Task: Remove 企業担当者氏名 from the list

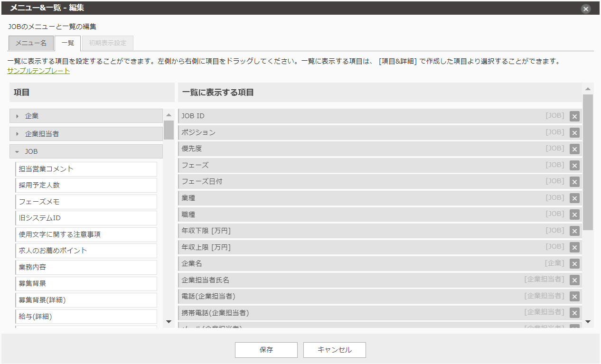Action: pyautogui.click(x=574, y=280)
